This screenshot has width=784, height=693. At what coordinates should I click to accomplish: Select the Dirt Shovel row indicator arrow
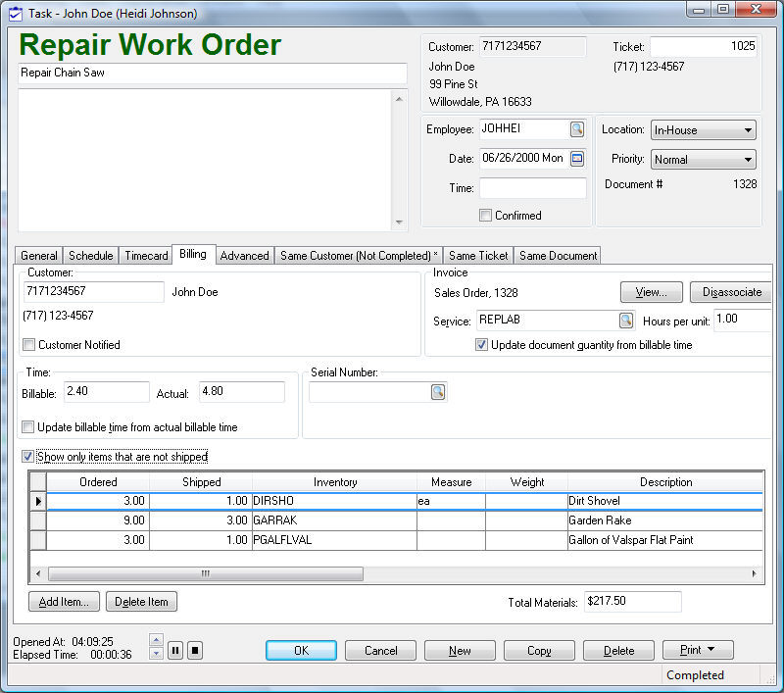(38, 501)
